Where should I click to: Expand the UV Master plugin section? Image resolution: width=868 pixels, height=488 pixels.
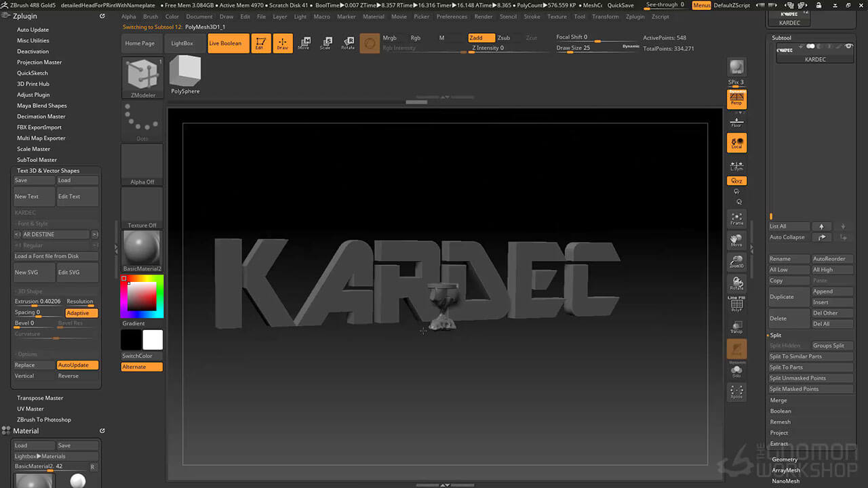click(31, 409)
